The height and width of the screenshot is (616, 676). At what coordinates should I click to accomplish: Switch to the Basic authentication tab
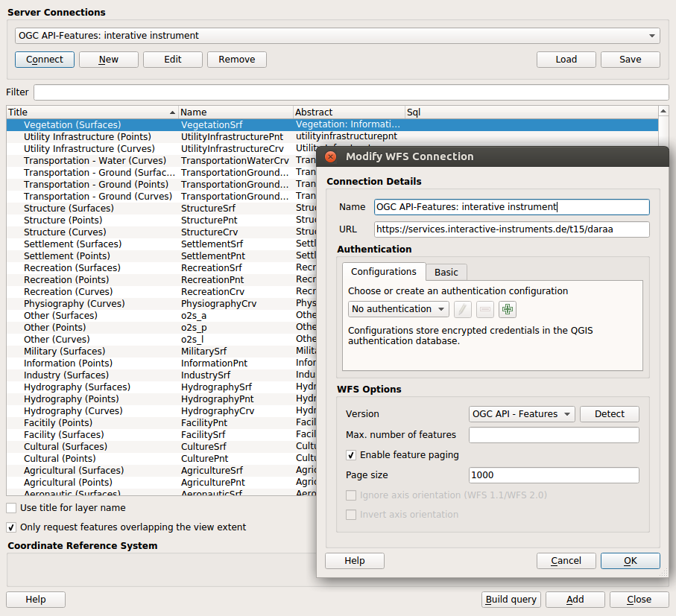pyautogui.click(x=446, y=272)
